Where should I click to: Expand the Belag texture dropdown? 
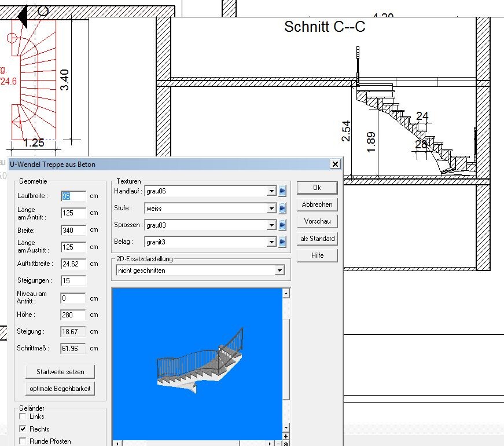click(271, 242)
